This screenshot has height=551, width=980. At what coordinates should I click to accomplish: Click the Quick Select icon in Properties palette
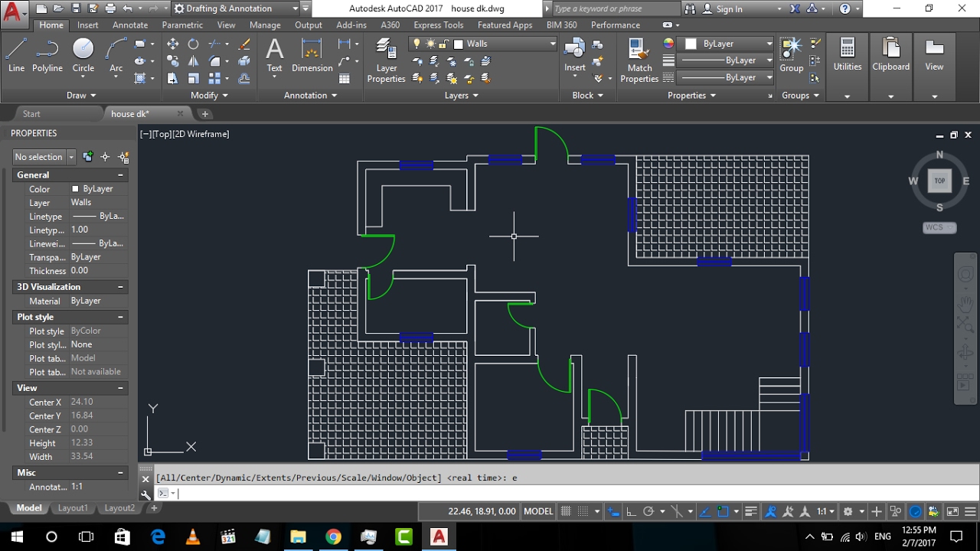tap(122, 156)
